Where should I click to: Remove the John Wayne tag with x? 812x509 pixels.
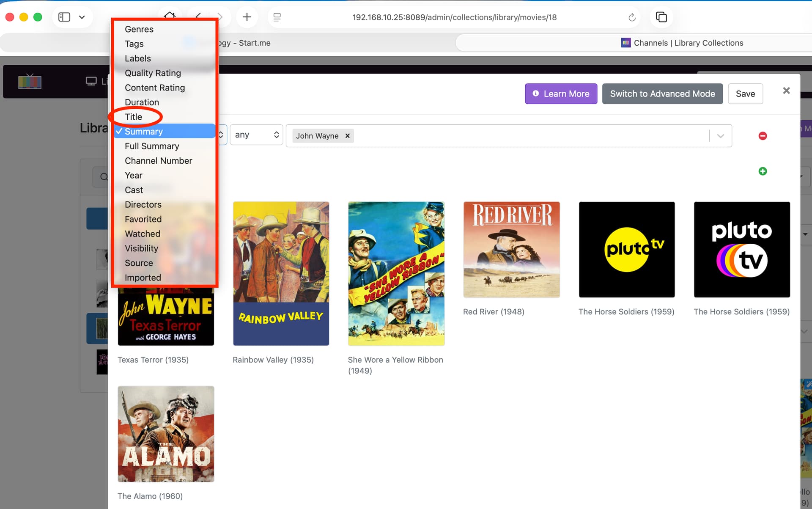(347, 136)
